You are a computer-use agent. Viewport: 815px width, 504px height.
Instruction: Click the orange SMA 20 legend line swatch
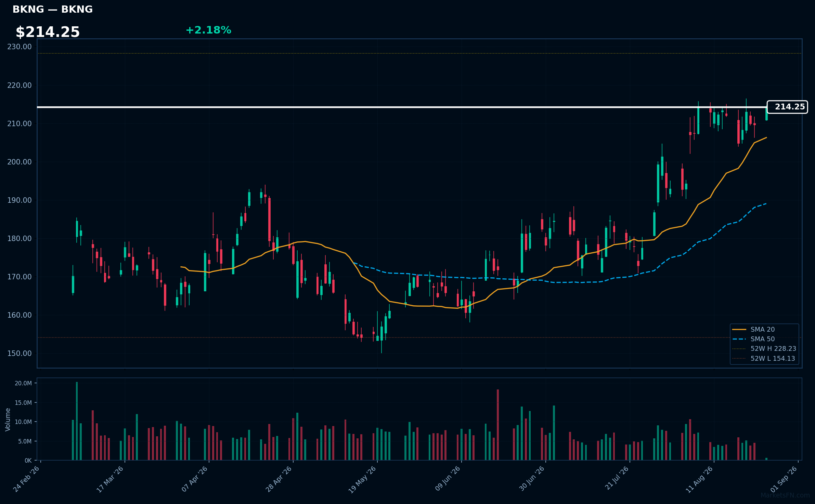[739, 329]
